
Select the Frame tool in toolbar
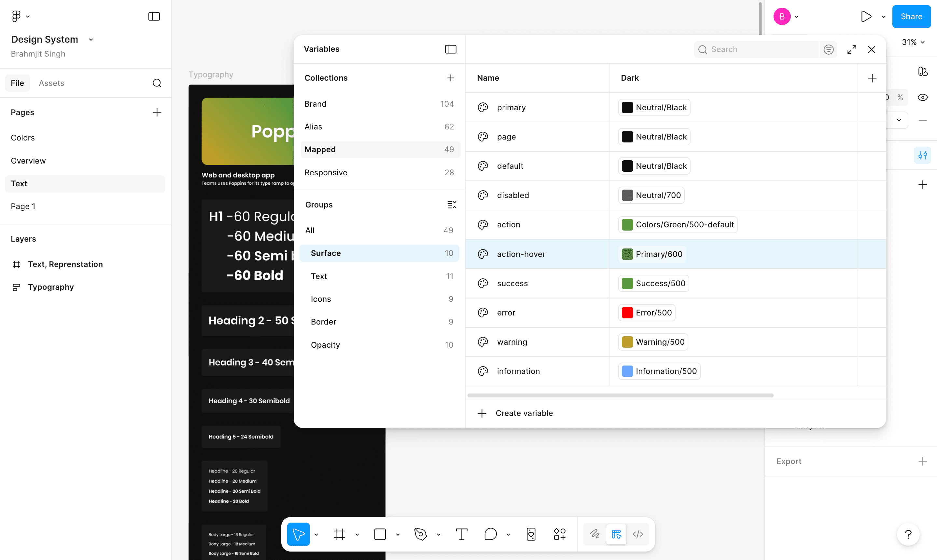[339, 534]
